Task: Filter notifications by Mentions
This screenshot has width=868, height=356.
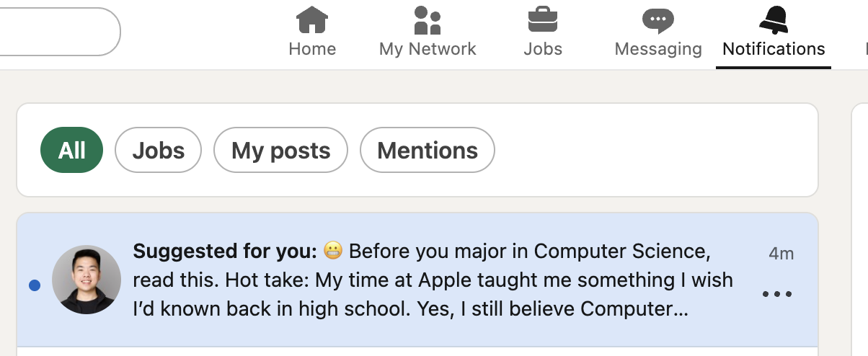Action: pos(428,151)
